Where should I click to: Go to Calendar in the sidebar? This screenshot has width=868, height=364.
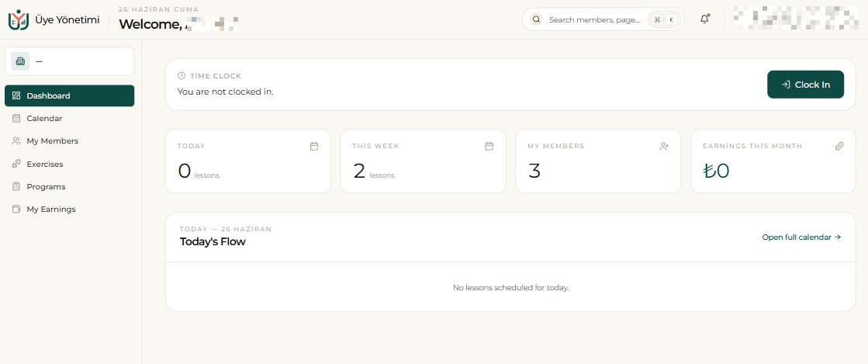(x=69, y=118)
